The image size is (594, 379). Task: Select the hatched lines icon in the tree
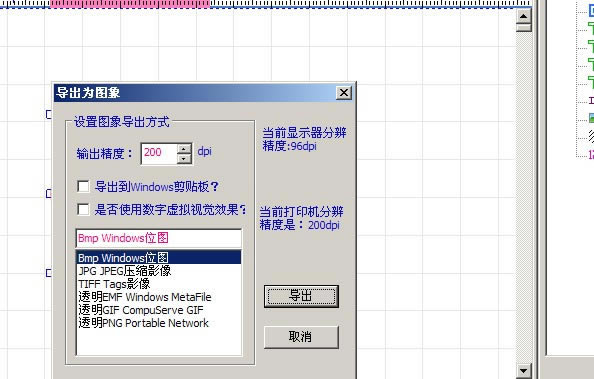pos(591,136)
